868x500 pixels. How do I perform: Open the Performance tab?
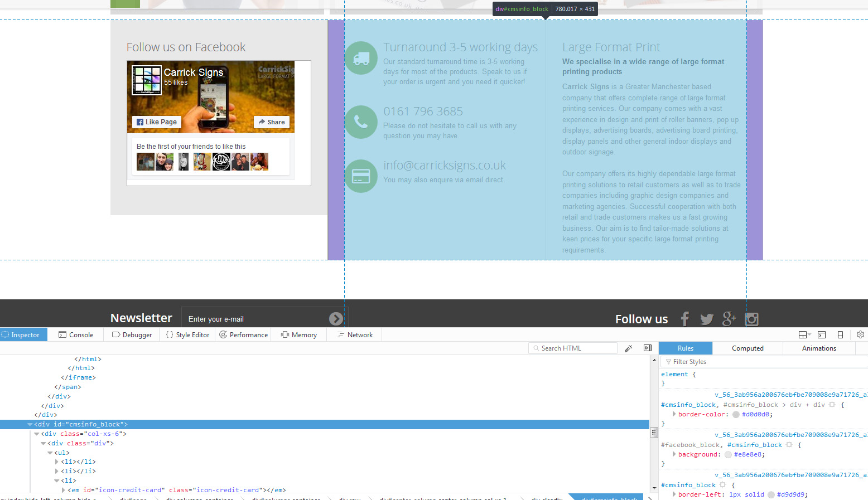243,334
